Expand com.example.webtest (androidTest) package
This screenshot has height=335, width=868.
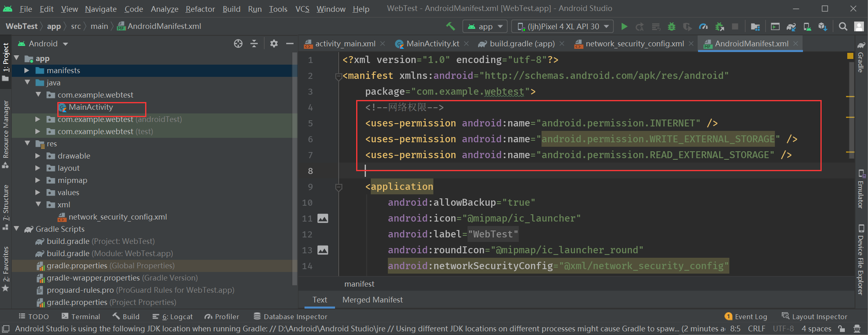[38, 119]
